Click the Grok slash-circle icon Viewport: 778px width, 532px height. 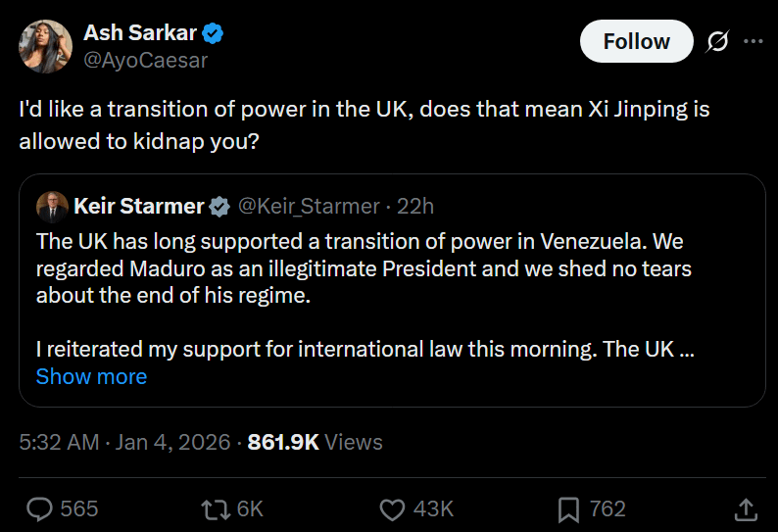coord(716,41)
